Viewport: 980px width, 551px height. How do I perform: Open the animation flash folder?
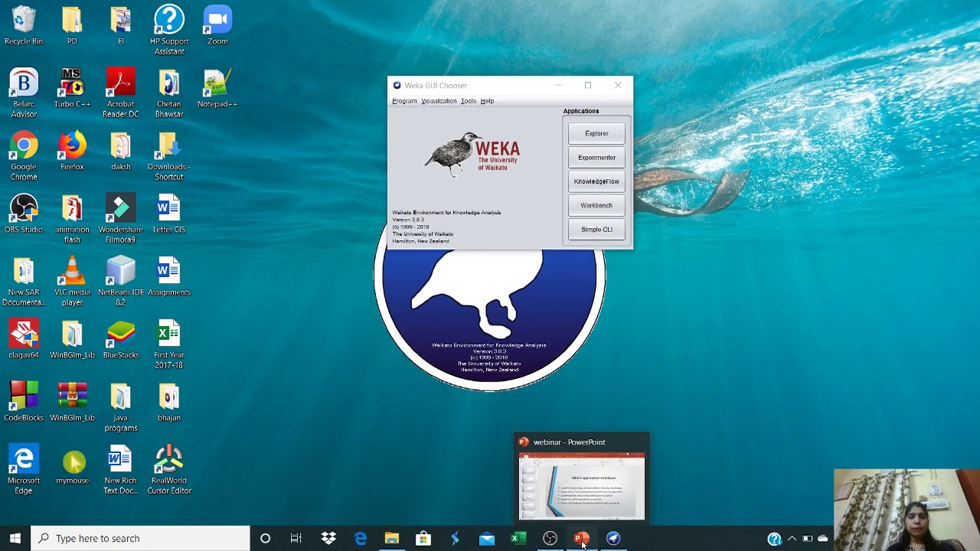[x=72, y=218]
